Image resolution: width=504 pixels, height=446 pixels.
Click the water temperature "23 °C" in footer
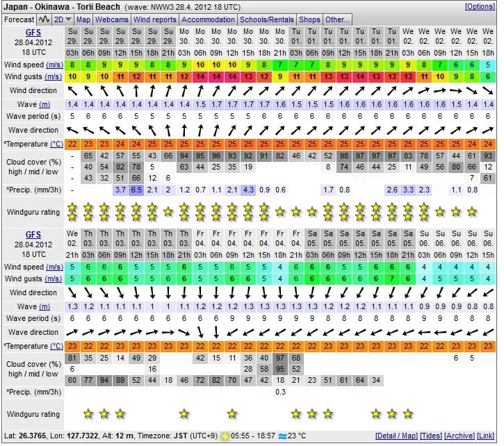click(297, 436)
